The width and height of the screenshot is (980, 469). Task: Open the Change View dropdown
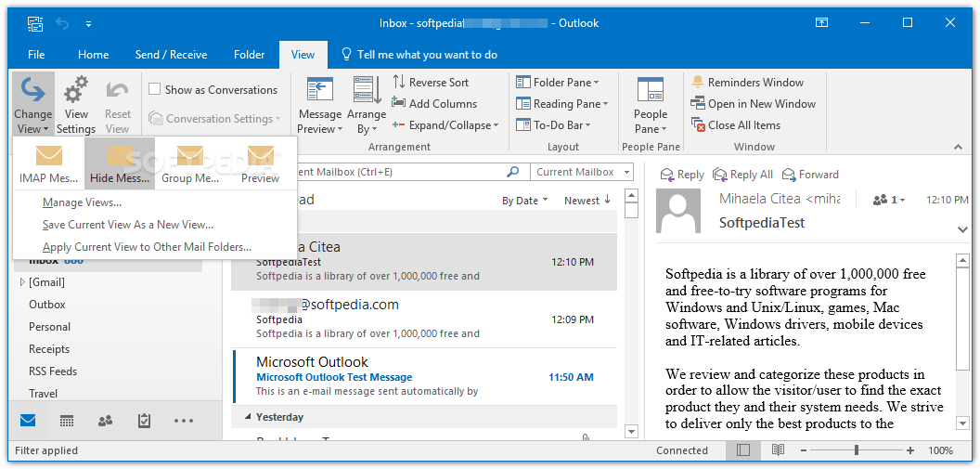click(33, 104)
